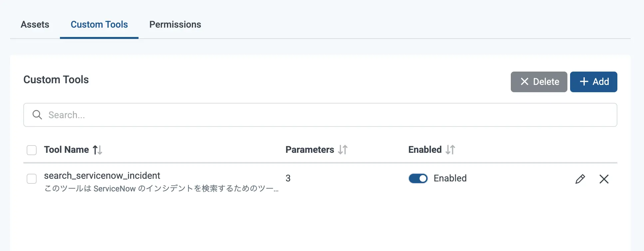The image size is (644, 251).
Task: Click the X icon on Delete button
Action: click(x=524, y=82)
